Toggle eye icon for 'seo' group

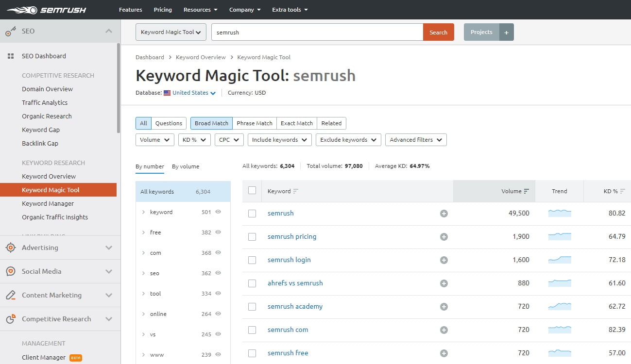click(218, 273)
